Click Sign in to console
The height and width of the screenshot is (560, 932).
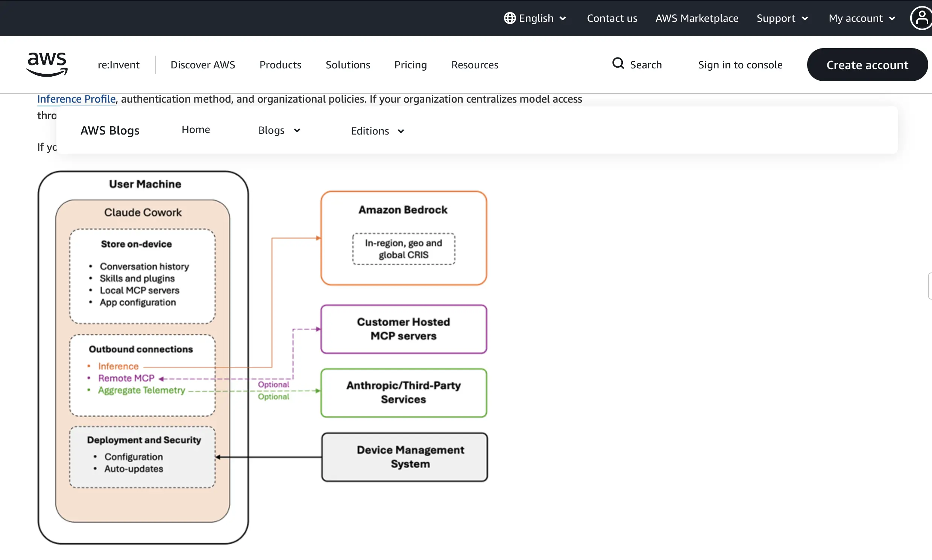pos(740,65)
